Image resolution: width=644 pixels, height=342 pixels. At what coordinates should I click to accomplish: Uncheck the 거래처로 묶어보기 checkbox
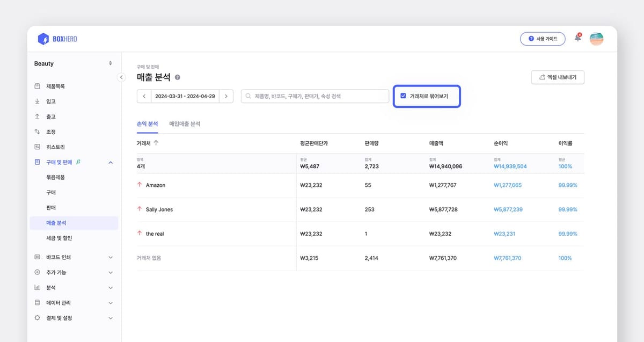point(402,96)
